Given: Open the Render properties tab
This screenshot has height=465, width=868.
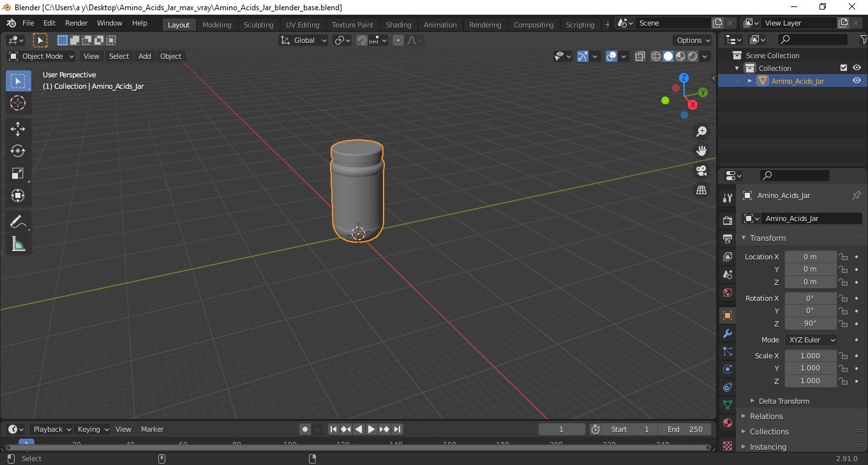Looking at the screenshot, I should click(728, 220).
